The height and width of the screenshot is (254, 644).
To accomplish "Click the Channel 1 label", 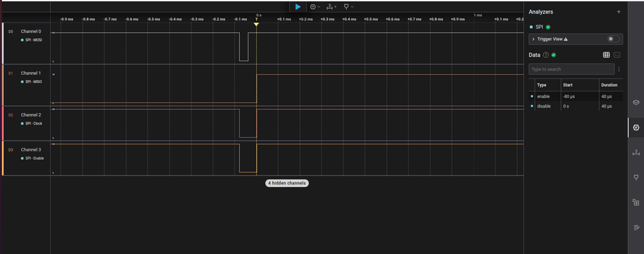I will [31, 73].
